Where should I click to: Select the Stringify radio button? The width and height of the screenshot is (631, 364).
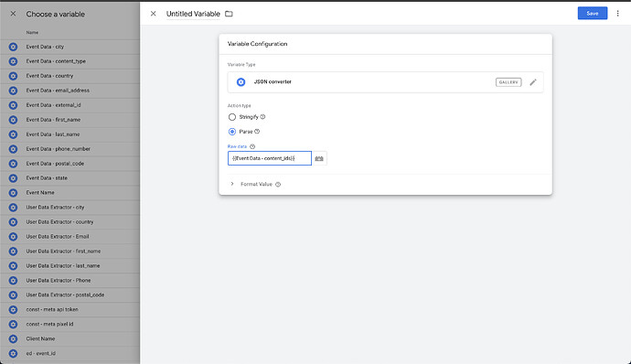231,117
